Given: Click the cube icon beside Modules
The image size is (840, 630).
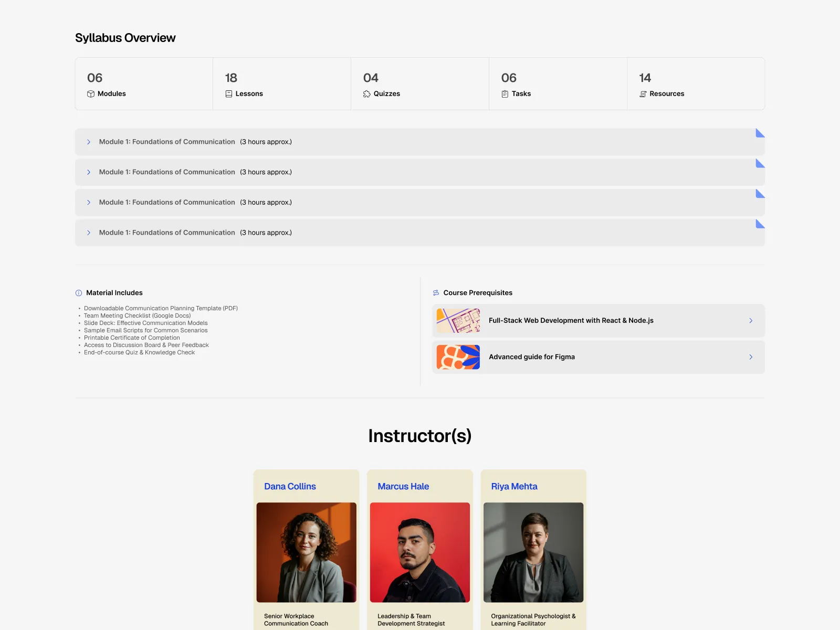Looking at the screenshot, I should coord(91,94).
